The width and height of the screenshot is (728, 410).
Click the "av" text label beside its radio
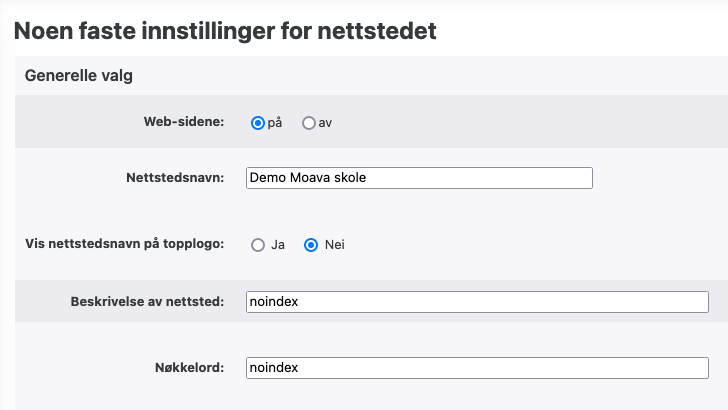[x=325, y=123]
